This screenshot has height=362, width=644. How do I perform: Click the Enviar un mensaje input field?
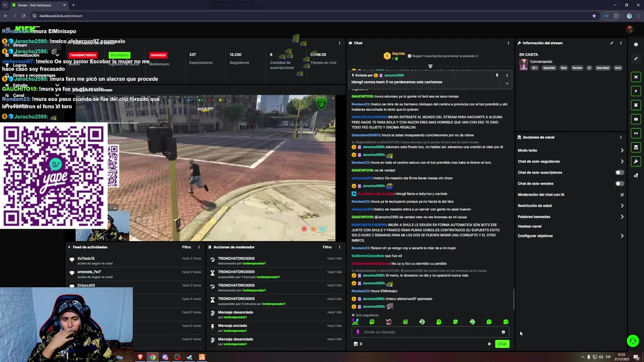coord(430,332)
